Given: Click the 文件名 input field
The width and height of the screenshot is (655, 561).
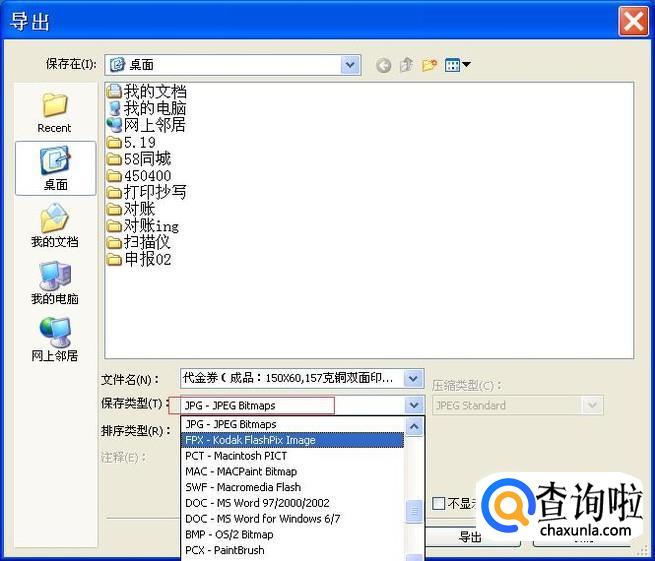Looking at the screenshot, I should (292, 378).
